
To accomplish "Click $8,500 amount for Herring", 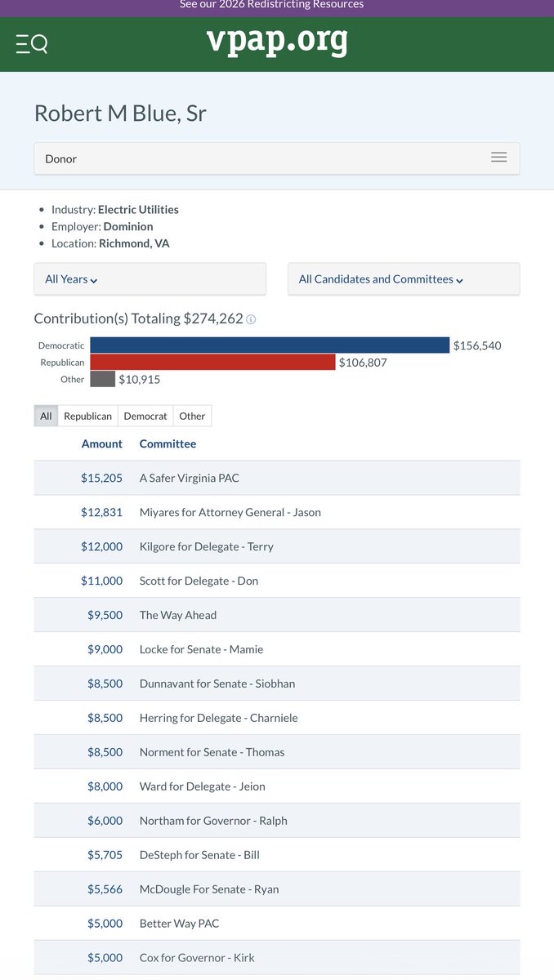I will pyautogui.click(x=105, y=718).
